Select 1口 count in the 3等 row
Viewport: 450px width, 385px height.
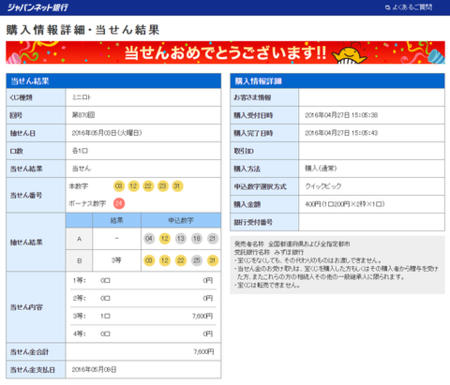tap(105, 316)
